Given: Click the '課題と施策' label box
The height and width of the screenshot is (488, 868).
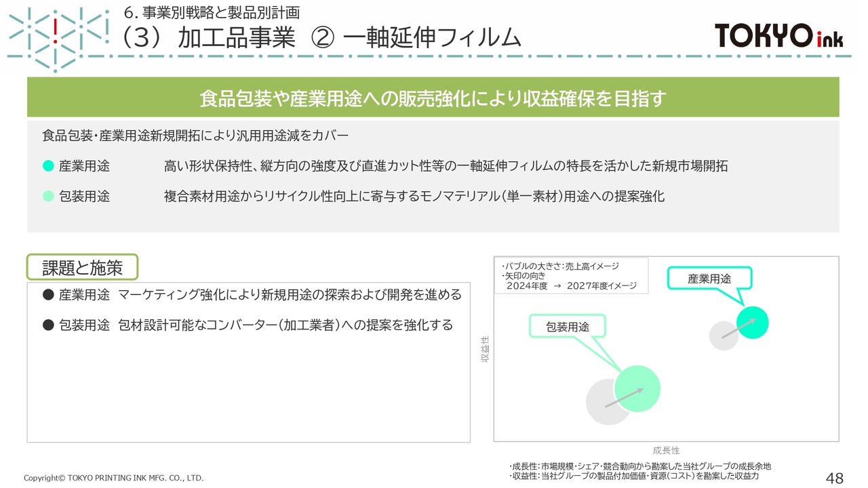Looking at the screenshot, I should 82,267.
